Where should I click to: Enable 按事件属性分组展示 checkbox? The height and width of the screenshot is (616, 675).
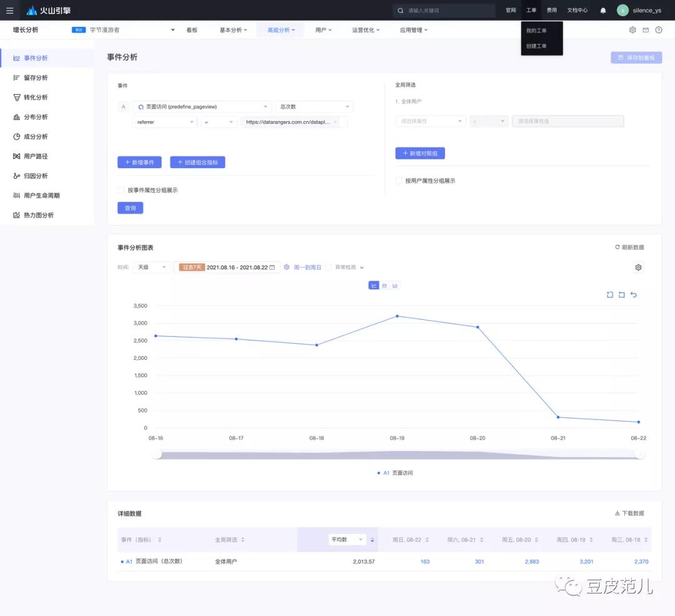pyautogui.click(x=121, y=190)
